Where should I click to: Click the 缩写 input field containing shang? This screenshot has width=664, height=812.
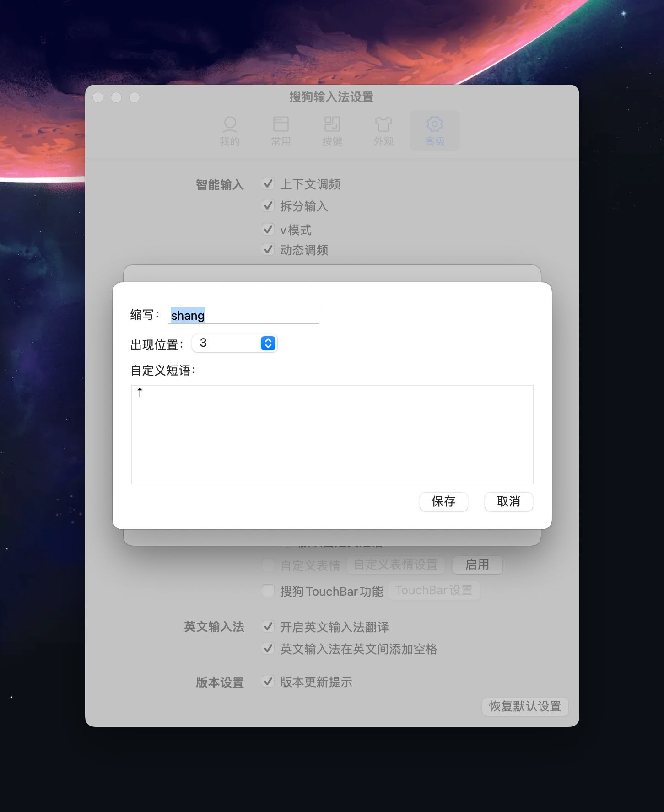[x=243, y=315]
